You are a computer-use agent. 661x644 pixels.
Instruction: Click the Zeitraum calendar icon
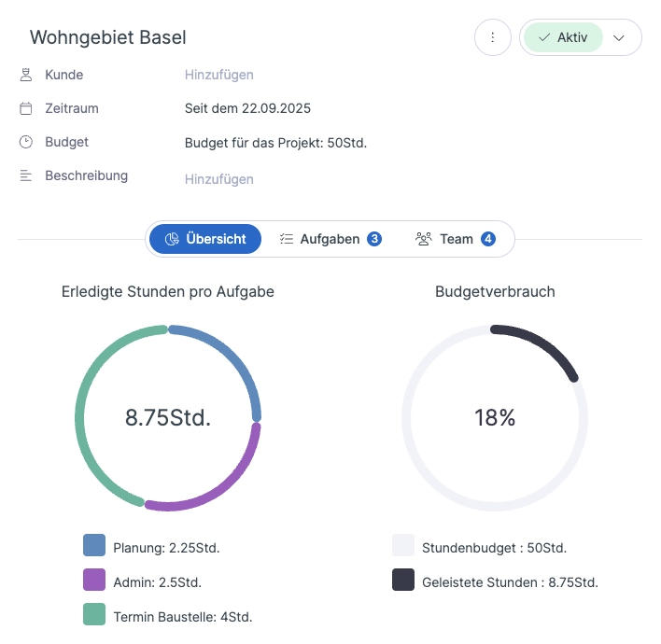point(26,108)
